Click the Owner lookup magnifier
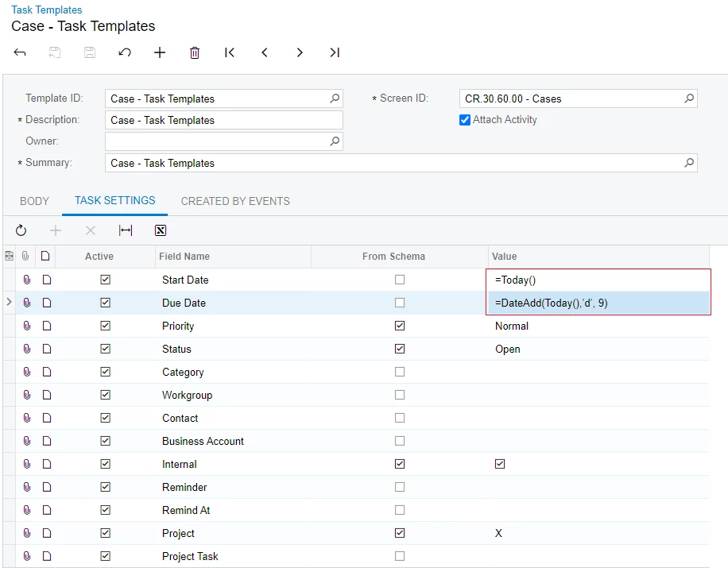This screenshot has height=568, width=728. coord(335,141)
